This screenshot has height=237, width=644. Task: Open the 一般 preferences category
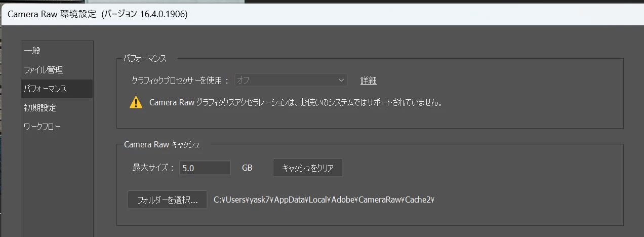click(x=57, y=51)
